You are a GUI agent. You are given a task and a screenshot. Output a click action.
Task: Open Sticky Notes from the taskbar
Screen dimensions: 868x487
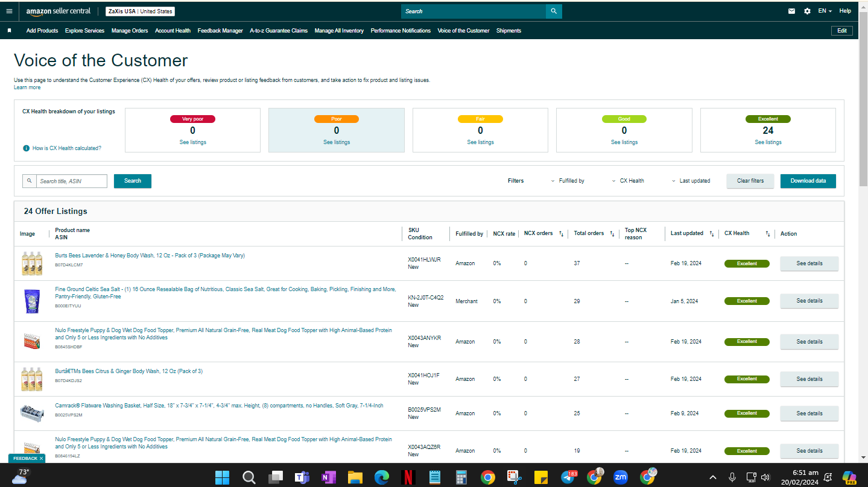(x=540, y=477)
